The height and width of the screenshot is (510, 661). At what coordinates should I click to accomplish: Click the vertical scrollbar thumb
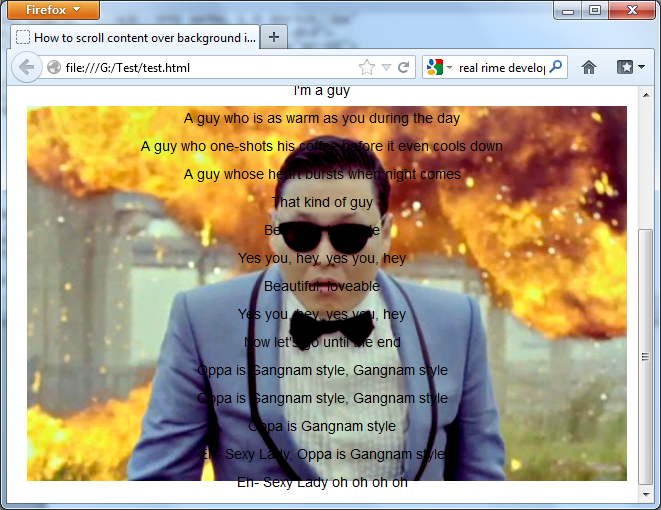[646, 357]
